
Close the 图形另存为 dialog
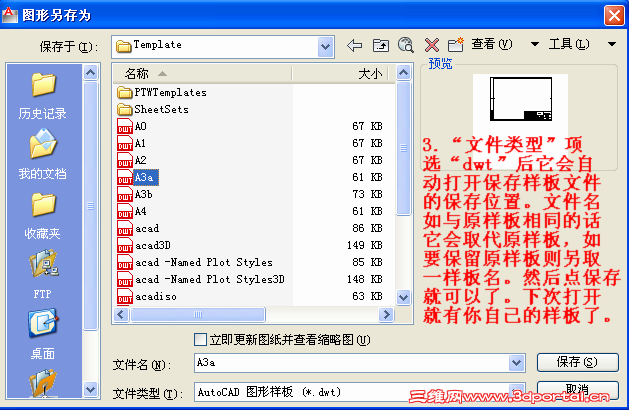point(614,16)
